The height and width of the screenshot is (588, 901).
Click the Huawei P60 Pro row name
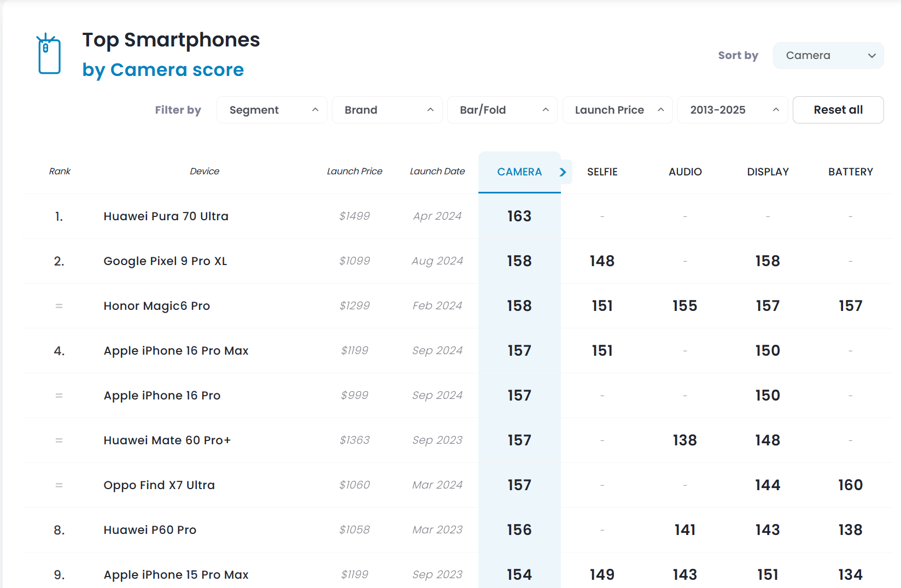tap(150, 530)
